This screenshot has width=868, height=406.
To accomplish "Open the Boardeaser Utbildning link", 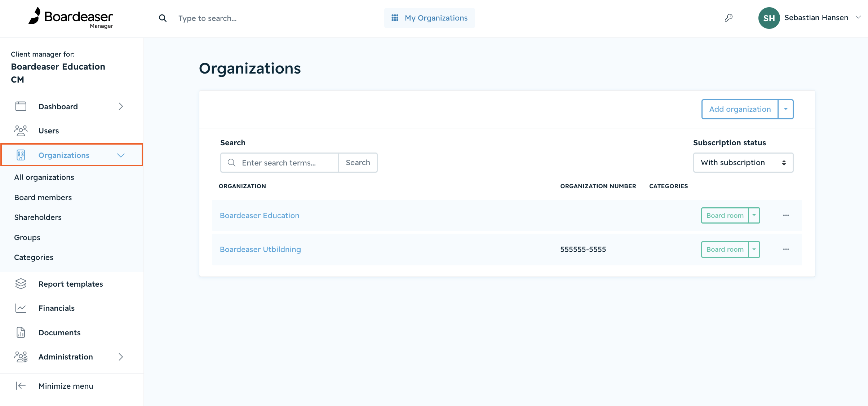I will click(x=260, y=249).
